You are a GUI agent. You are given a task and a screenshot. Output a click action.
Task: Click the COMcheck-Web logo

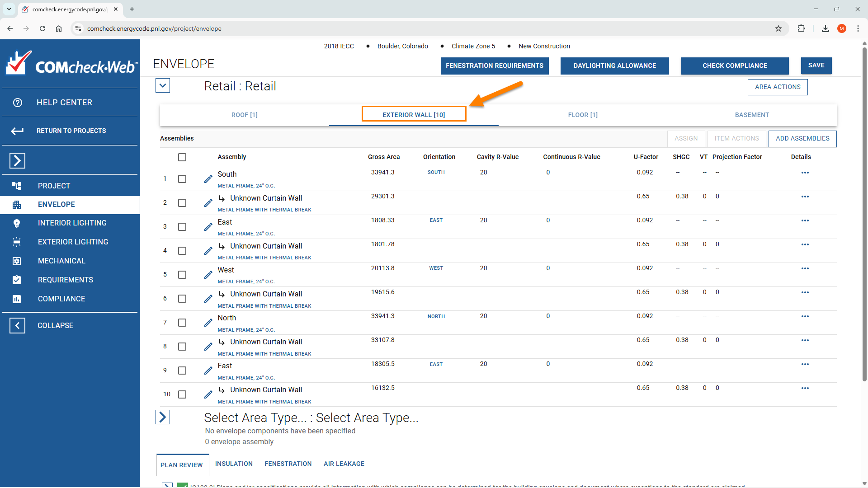click(x=71, y=64)
